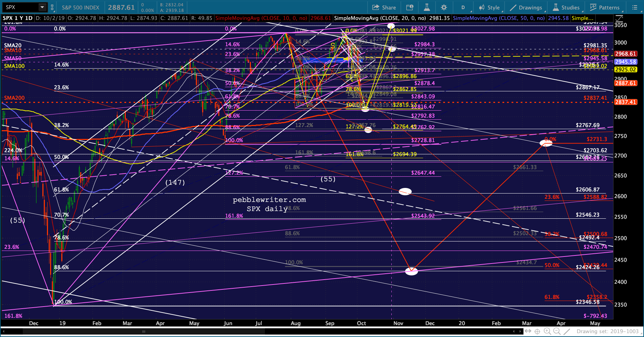Viewport: 644px width, 337px height.
Task: Open the SPX symbol dropdown arrow
Action: 42,7
